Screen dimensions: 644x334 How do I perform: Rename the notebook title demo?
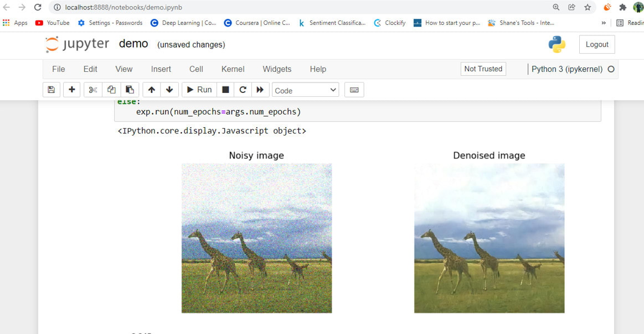point(133,44)
